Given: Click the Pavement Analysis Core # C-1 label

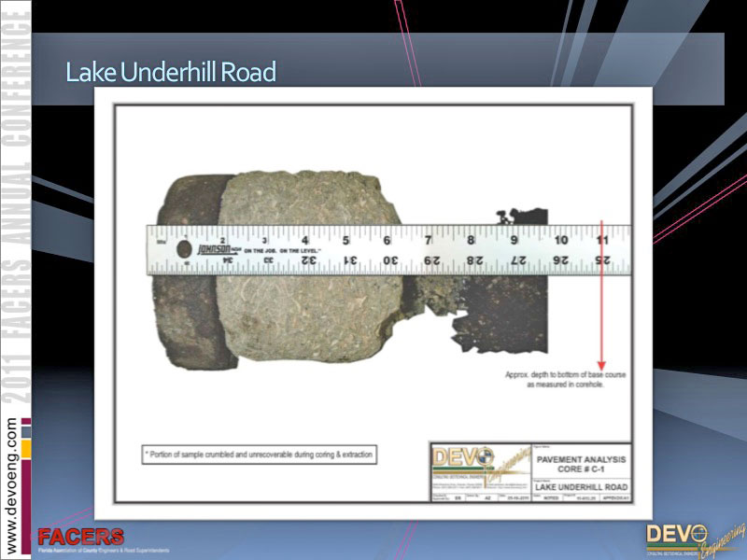Looking at the screenshot, I should pyautogui.click(x=580, y=464).
